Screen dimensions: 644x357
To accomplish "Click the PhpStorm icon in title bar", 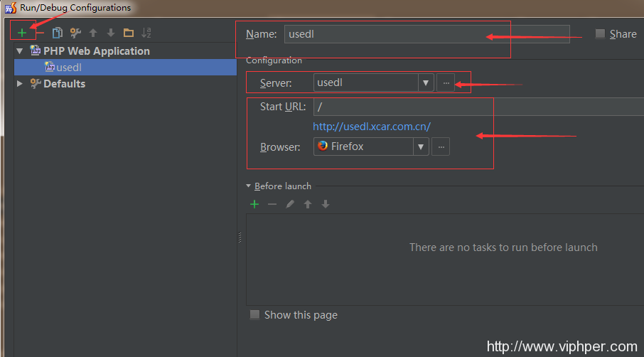I will tap(11, 7).
